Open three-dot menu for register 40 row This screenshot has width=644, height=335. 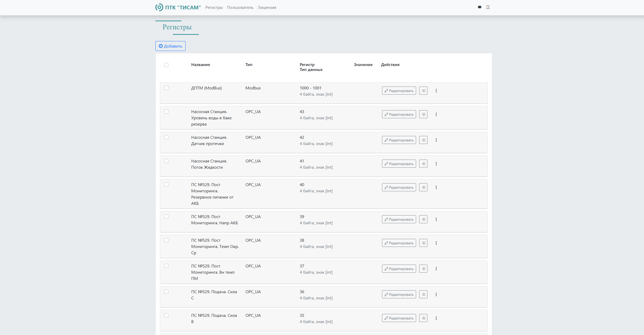point(436,187)
